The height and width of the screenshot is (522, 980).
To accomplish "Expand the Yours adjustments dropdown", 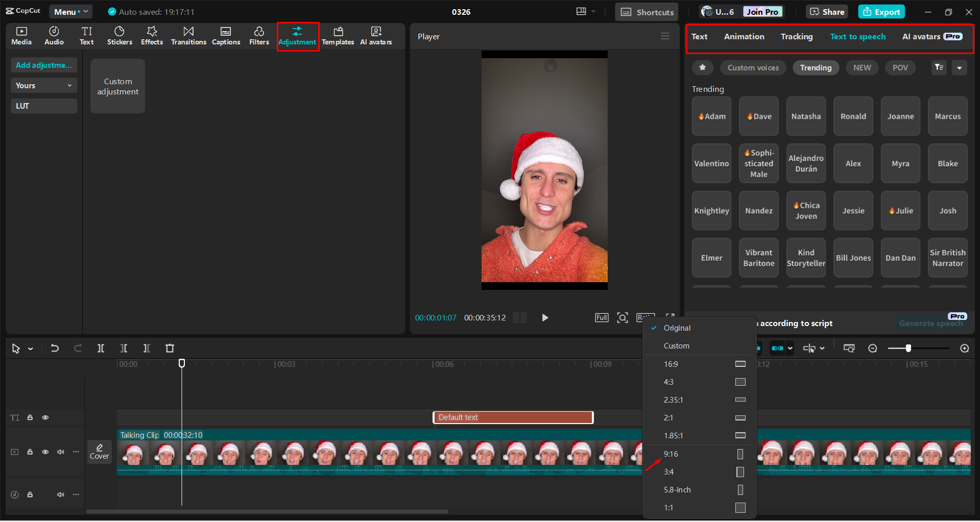I will [x=43, y=85].
